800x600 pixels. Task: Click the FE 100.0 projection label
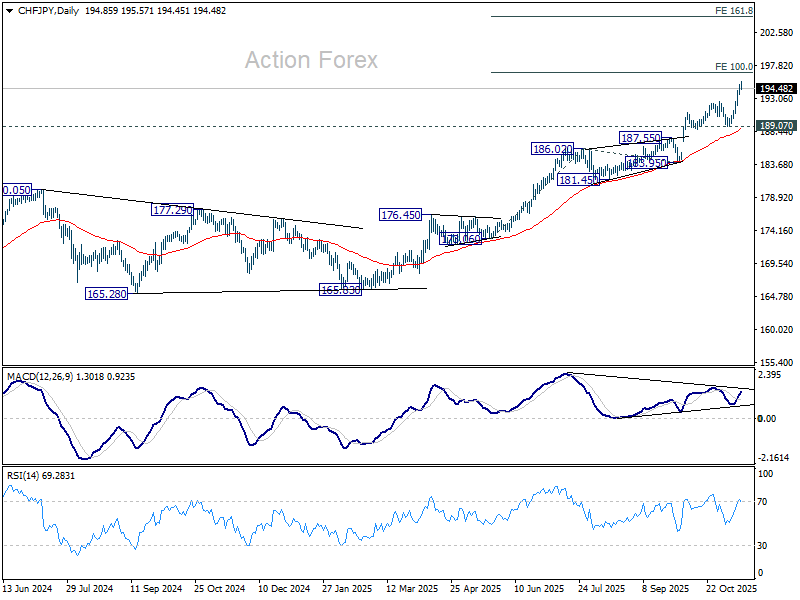pyautogui.click(x=734, y=66)
